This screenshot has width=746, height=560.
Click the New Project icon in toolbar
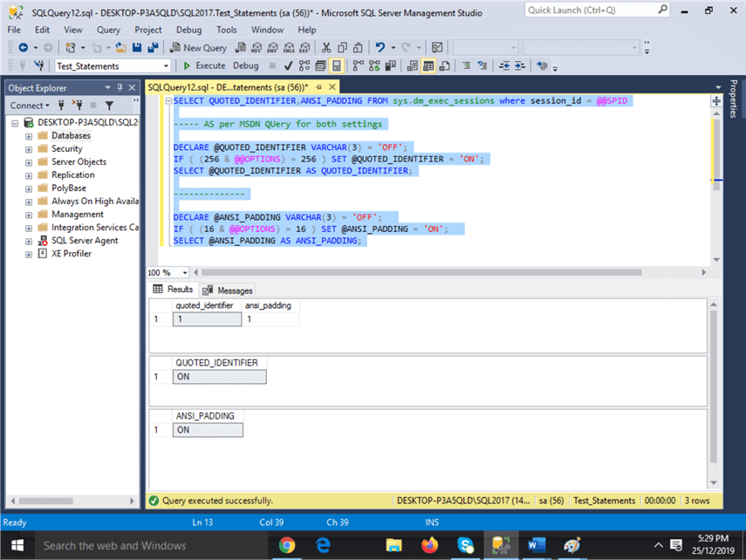coord(71,48)
